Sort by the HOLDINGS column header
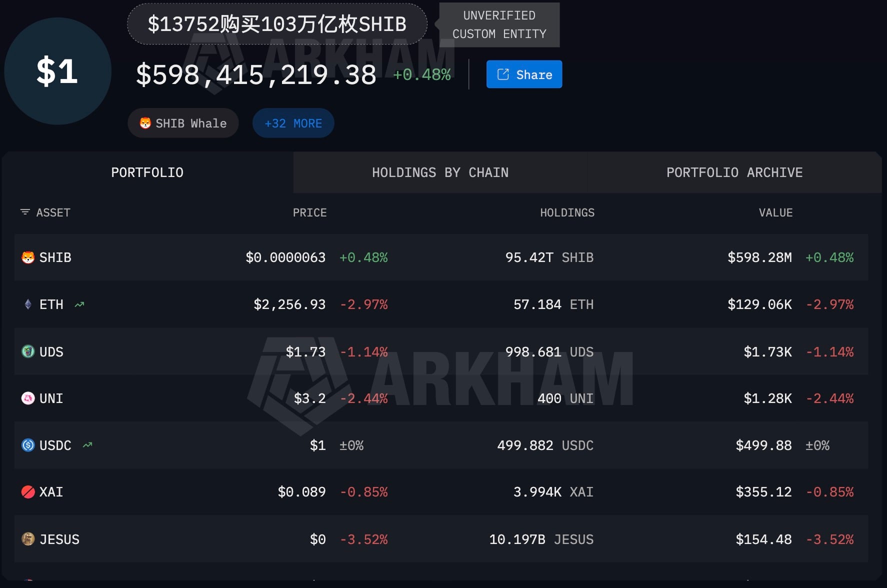The height and width of the screenshot is (588, 887). 567,212
